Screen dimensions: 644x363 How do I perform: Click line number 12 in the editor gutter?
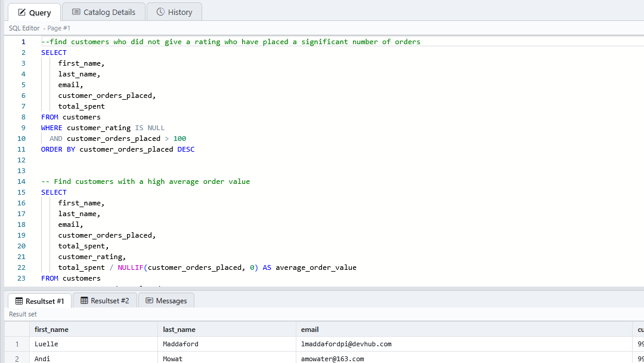(21, 160)
